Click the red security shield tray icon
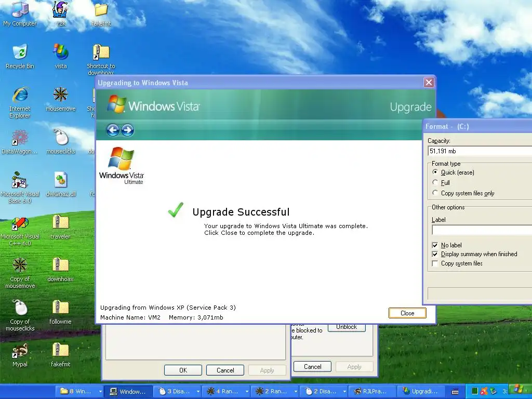Viewport: 532px width, 399px height. click(x=484, y=391)
